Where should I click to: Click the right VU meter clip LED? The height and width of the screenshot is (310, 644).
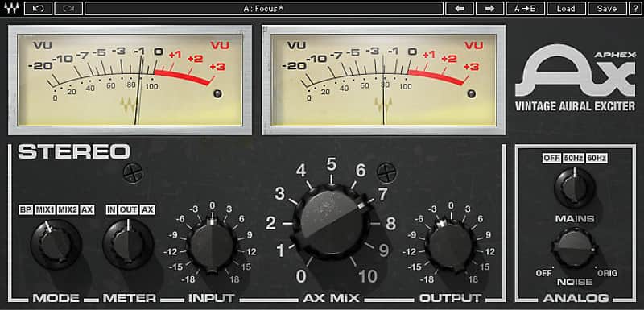tap(472, 94)
